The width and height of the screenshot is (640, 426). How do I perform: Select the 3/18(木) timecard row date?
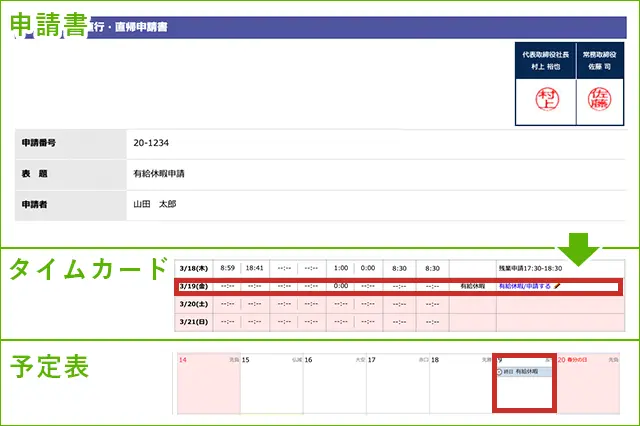192,268
